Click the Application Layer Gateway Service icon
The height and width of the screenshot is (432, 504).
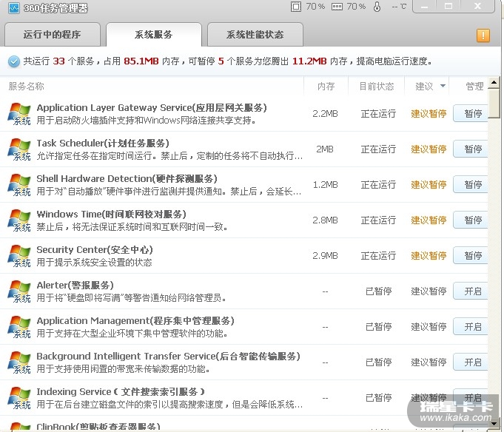(19, 114)
